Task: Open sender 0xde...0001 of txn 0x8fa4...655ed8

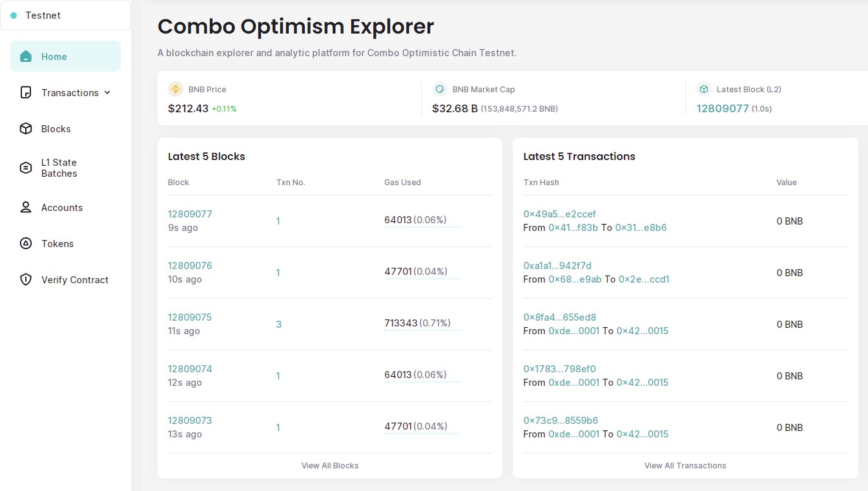Action: (574, 331)
